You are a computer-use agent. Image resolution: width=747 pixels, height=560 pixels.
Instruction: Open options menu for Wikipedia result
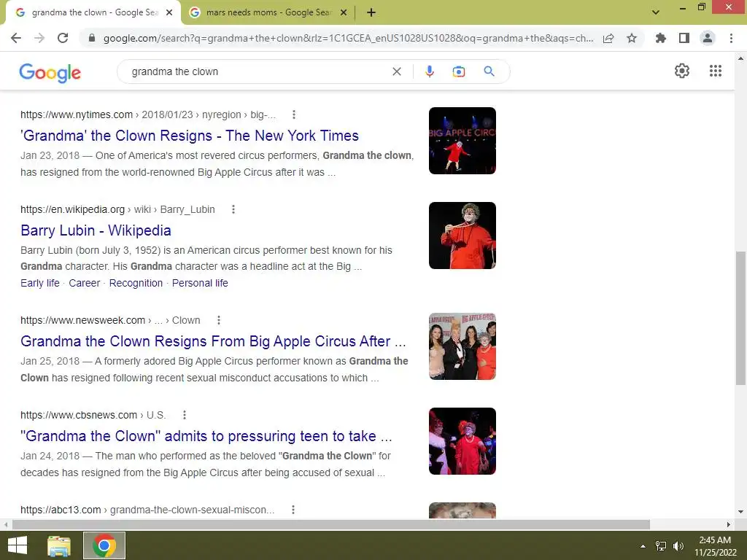pos(233,209)
